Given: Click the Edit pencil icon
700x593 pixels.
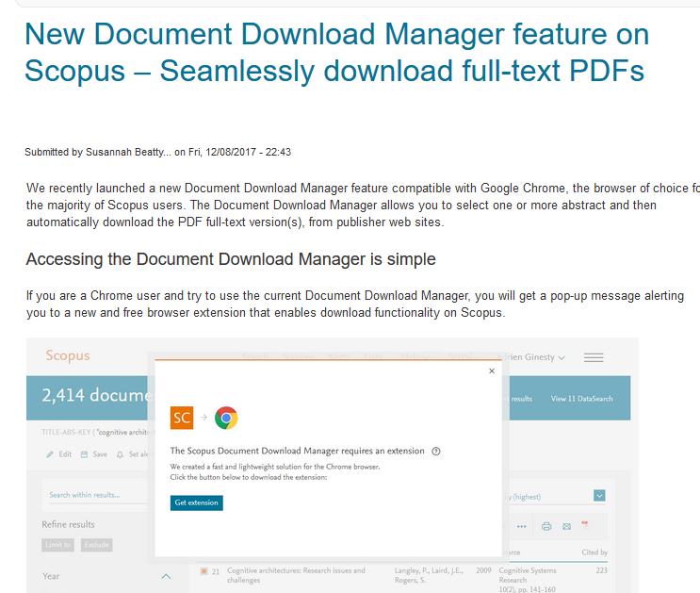Looking at the screenshot, I should [50, 455].
